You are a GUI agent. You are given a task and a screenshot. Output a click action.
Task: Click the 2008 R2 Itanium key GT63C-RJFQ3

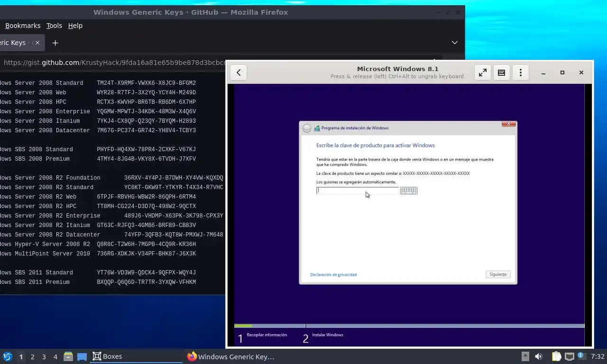tap(147, 225)
